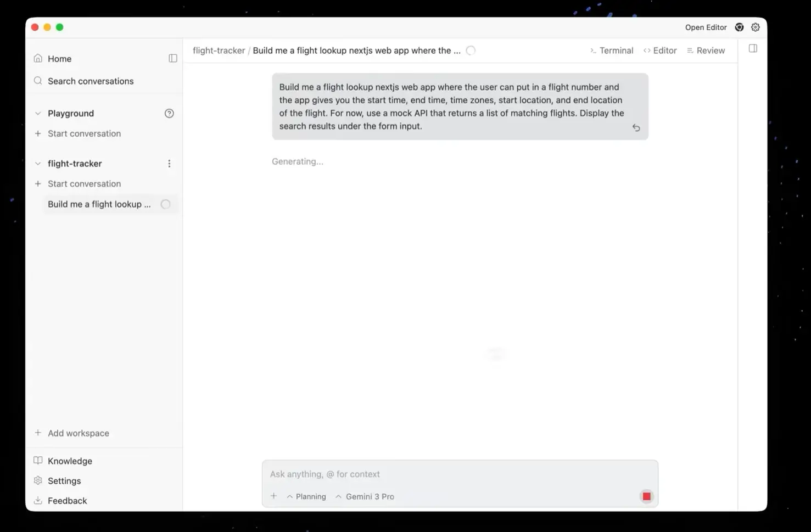The image size is (811, 532).
Task: Click the red stop generation button
Action: point(646,496)
